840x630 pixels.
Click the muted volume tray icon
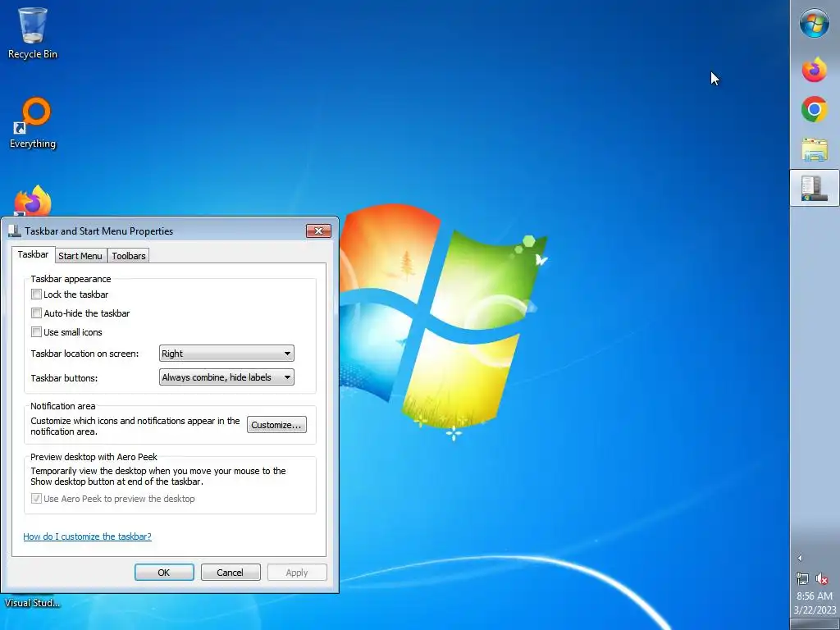tap(822, 578)
